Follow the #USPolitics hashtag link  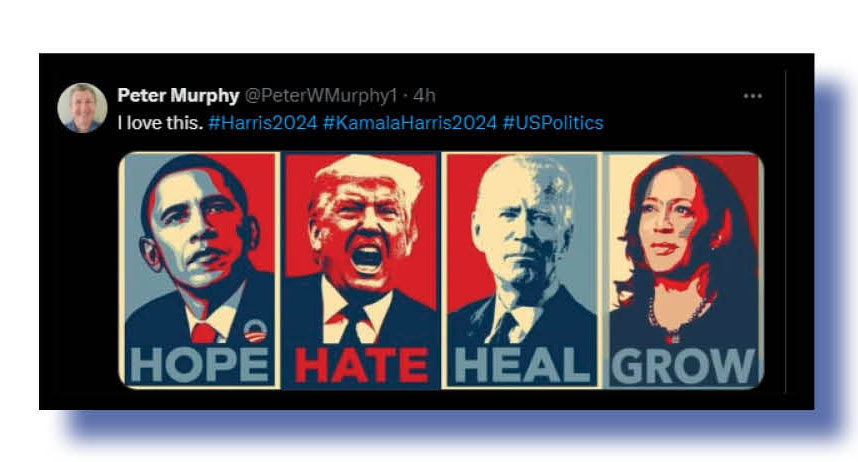553,122
